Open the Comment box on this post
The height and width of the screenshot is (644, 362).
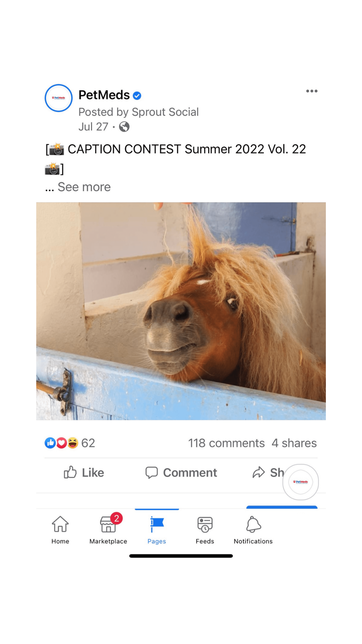pos(181,473)
